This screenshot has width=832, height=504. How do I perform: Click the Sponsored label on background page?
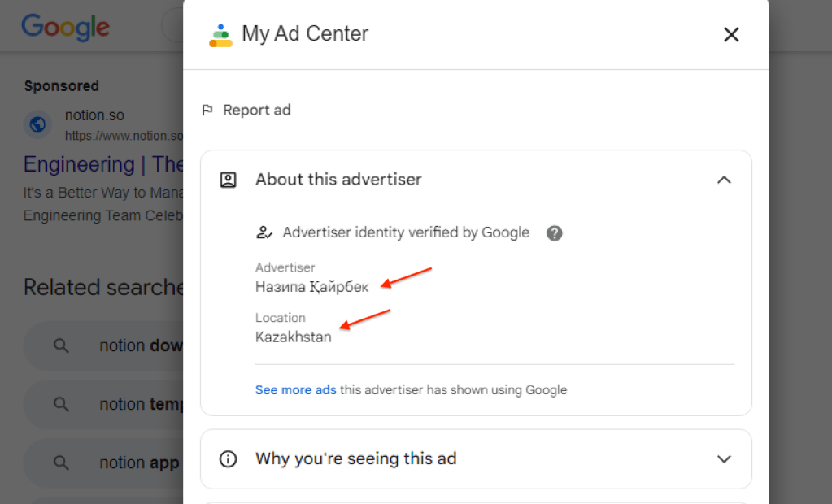coord(62,86)
